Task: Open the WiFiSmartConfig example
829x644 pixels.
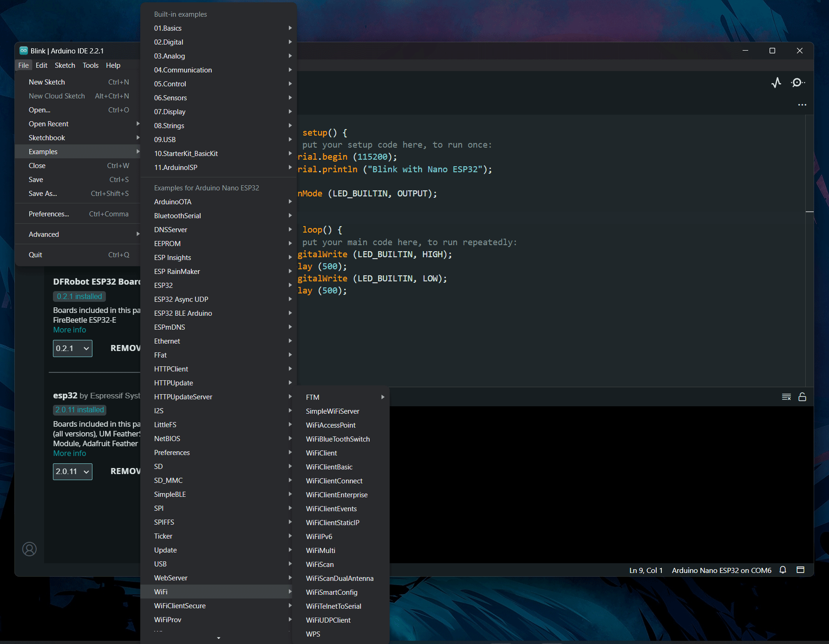Action: (341, 592)
